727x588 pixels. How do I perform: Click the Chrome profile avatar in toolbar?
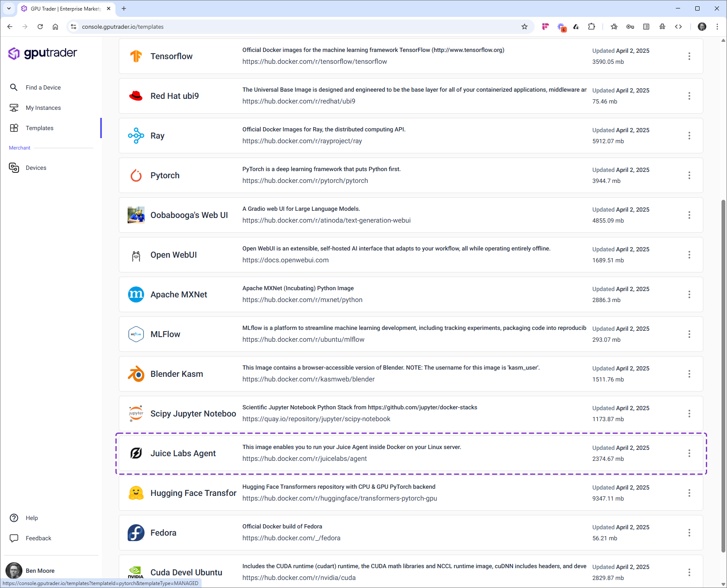click(702, 27)
